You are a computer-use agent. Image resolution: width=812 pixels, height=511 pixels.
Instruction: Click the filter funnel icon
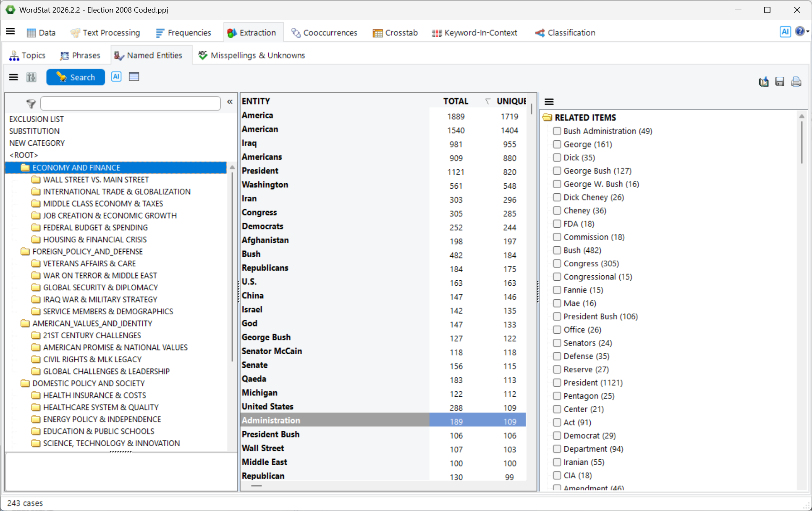31,103
